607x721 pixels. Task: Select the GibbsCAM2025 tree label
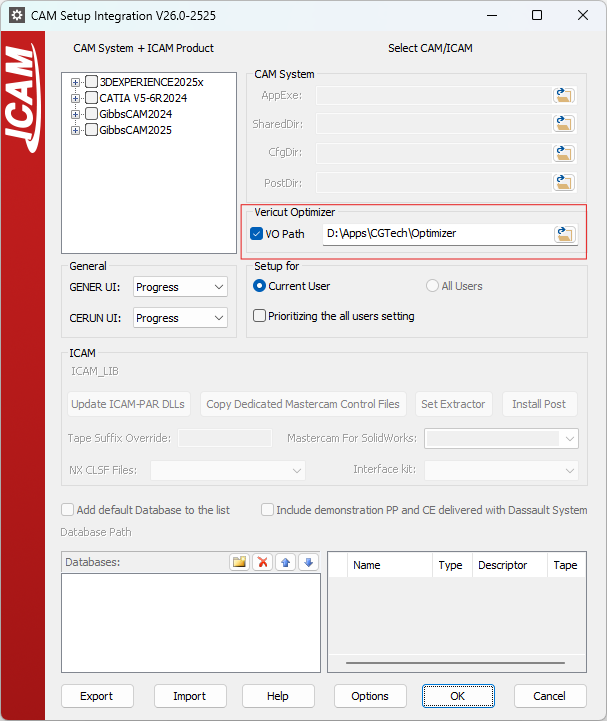pos(136,130)
